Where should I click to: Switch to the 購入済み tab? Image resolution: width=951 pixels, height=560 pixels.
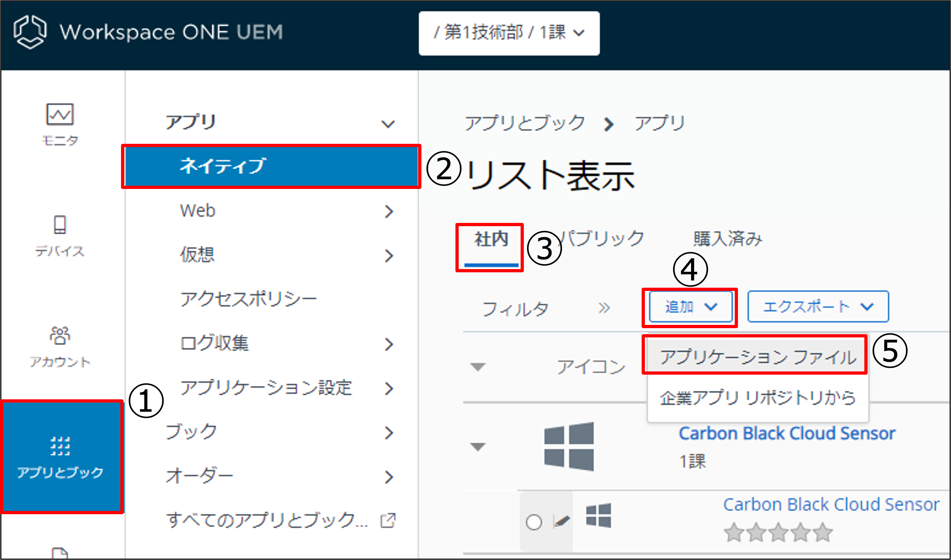(728, 238)
